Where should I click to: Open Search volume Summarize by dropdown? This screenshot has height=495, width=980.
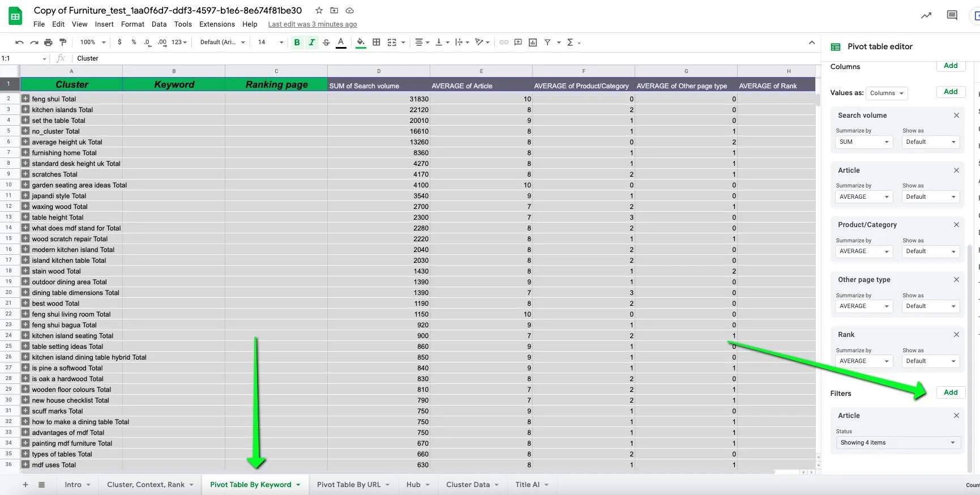[x=864, y=142]
